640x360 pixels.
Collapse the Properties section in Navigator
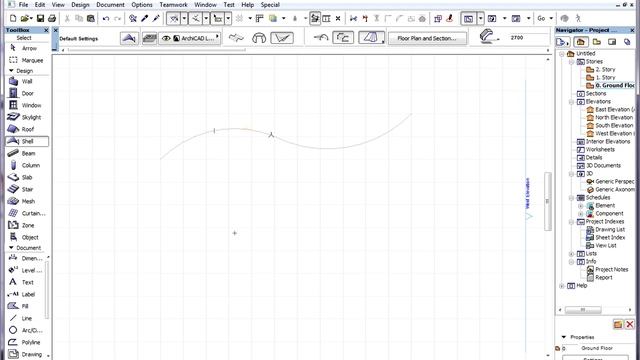pos(564,337)
